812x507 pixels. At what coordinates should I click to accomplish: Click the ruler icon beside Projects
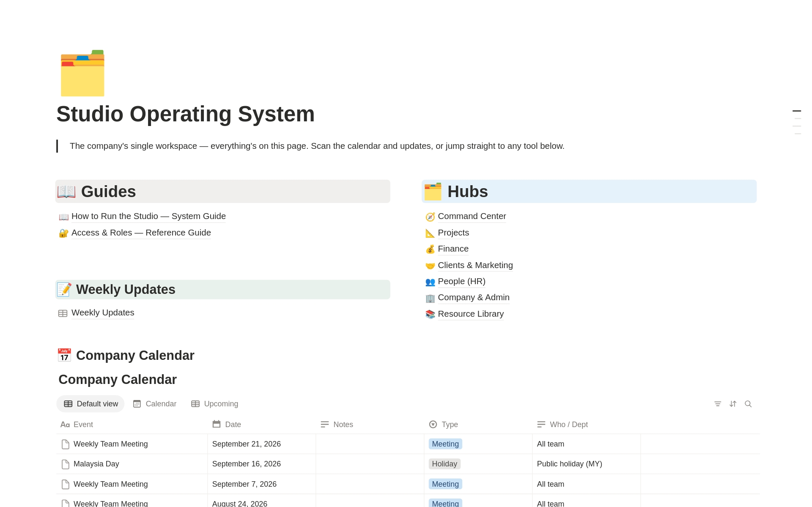point(430,233)
